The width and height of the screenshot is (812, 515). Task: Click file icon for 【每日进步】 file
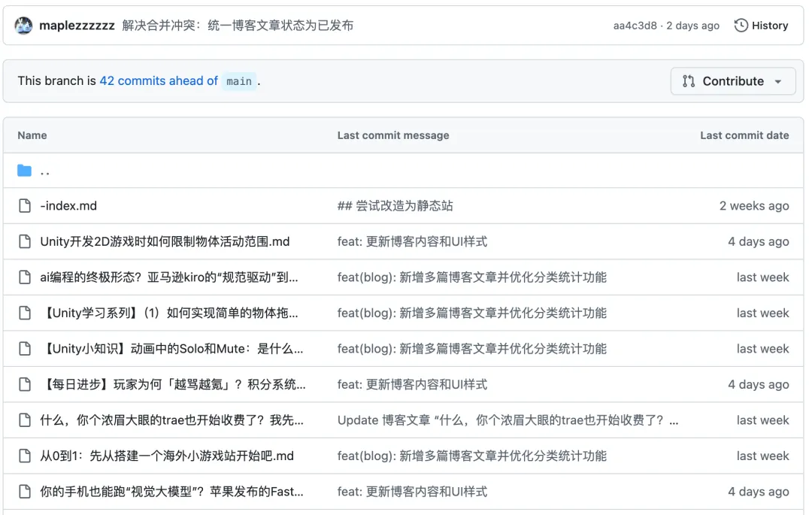click(24, 385)
